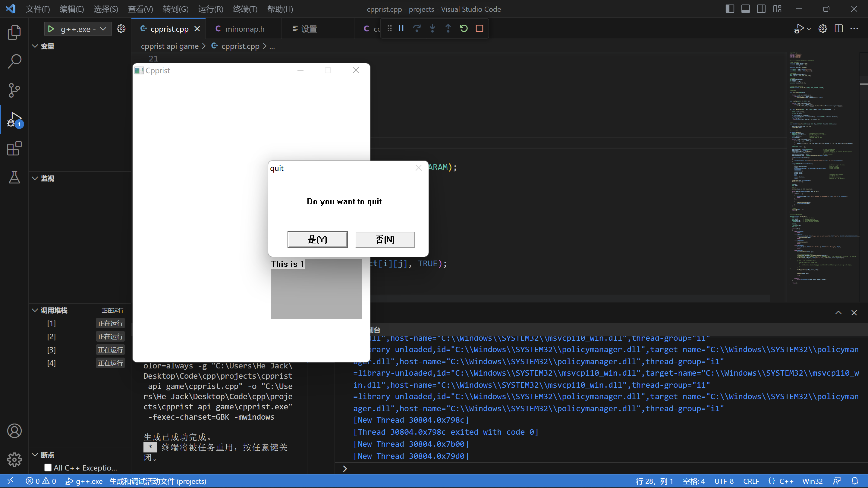Restart the debug session
Screen dimensions: 868x488
[464, 28]
